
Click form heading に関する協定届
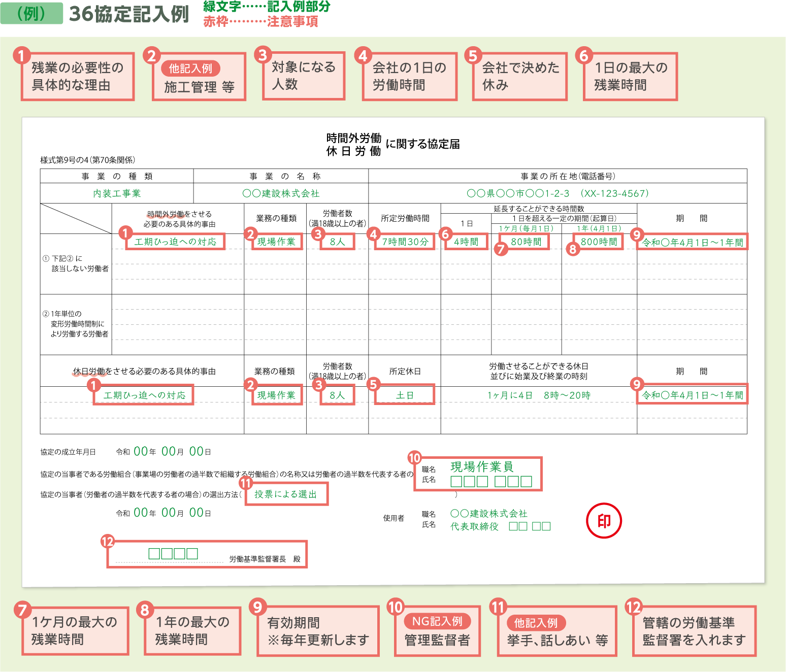(x=422, y=144)
